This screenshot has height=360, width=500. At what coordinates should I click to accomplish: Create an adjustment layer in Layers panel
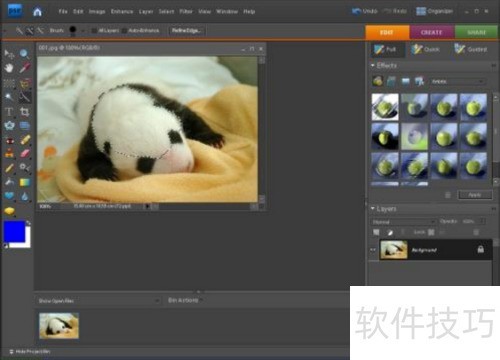(390, 232)
